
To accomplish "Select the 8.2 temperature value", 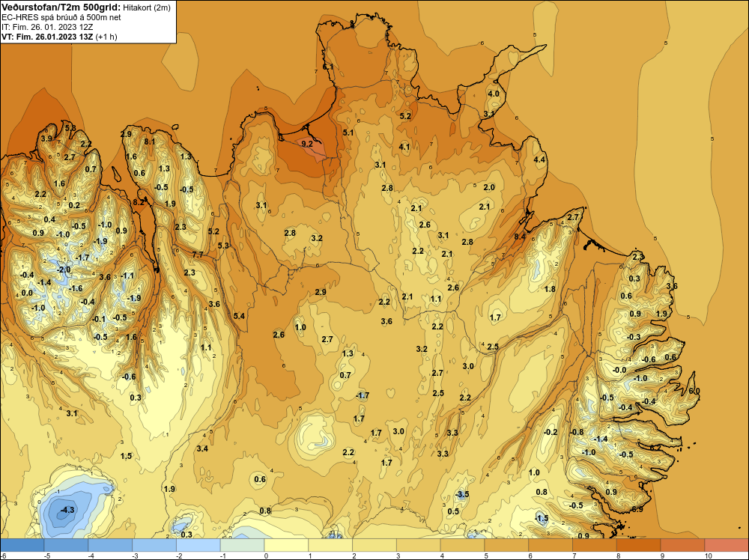I will pyautogui.click(x=138, y=202).
